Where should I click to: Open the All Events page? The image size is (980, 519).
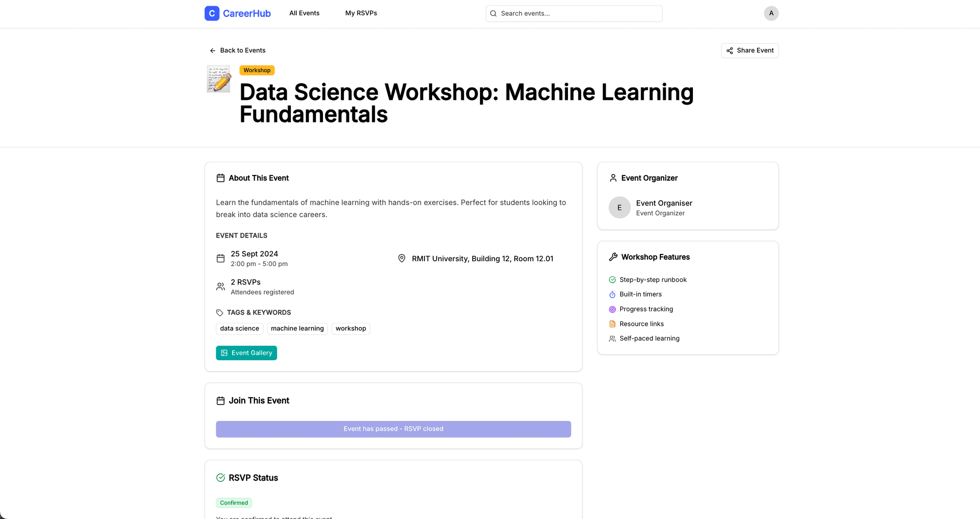click(x=304, y=13)
